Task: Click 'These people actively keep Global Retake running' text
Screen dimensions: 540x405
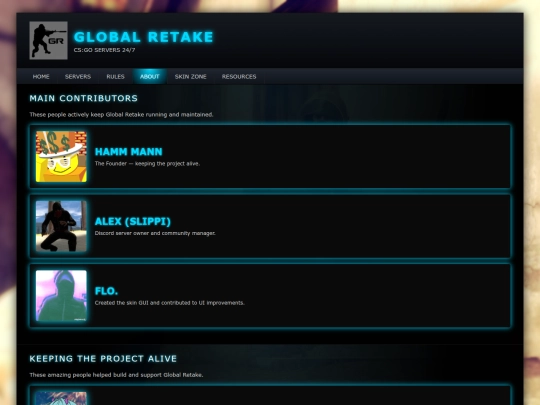Action: pos(122,114)
